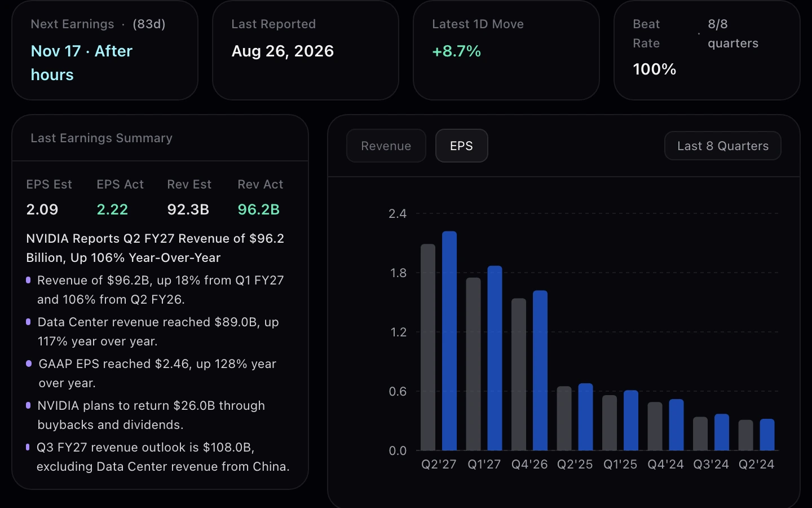Click the blue actual EPS bar for Q2'27

pos(449,340)
